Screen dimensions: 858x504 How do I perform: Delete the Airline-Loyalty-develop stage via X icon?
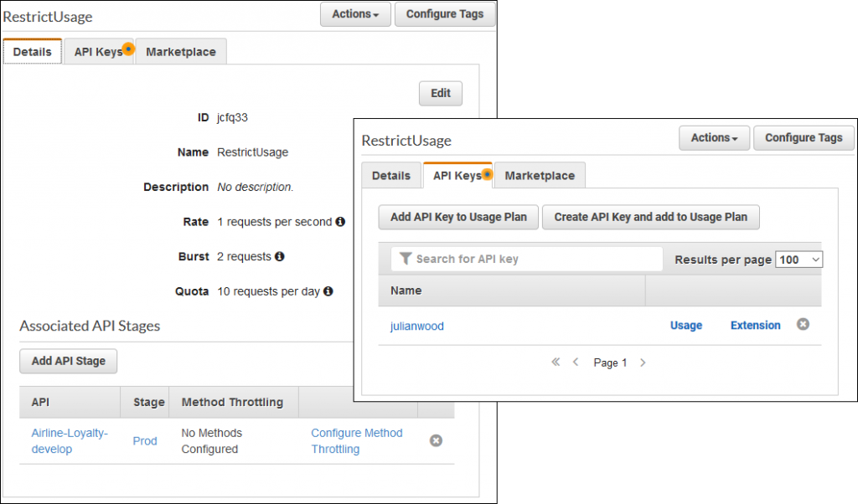(x=436, y=440)
